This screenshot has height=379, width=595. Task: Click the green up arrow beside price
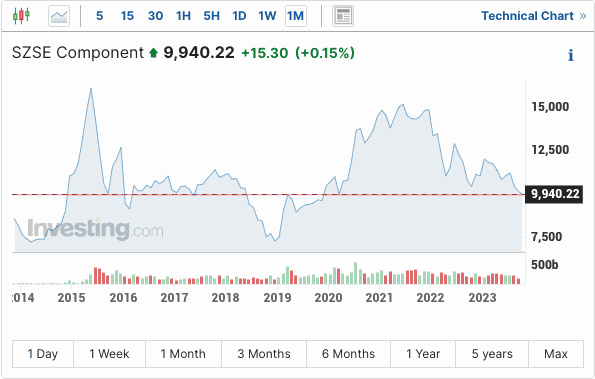tap(153, 53)
